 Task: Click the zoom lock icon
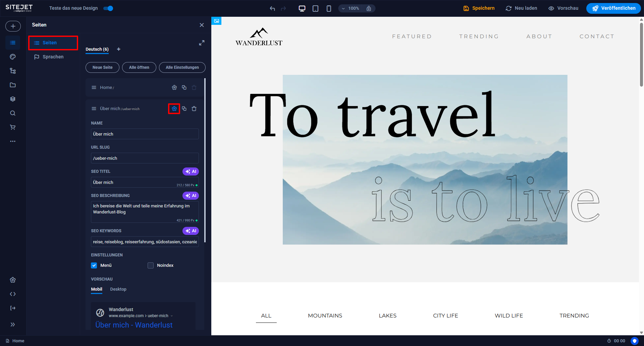coord(369,8)
